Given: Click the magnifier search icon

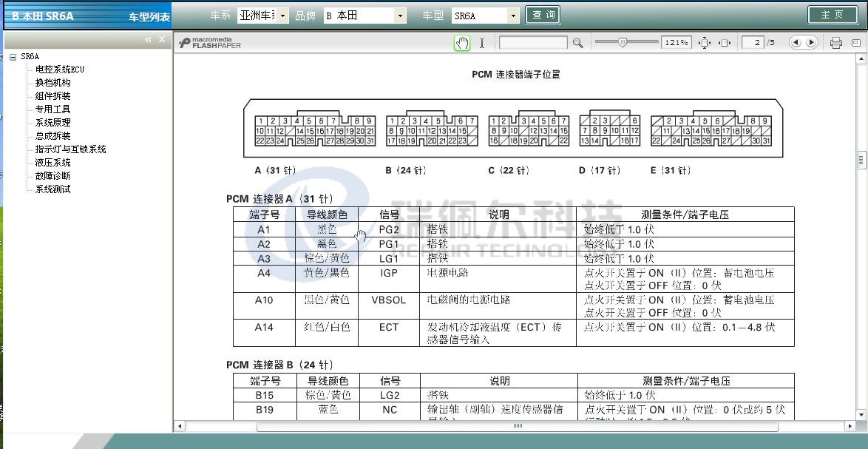Looking at the screenshot, I should click(578, 43).
